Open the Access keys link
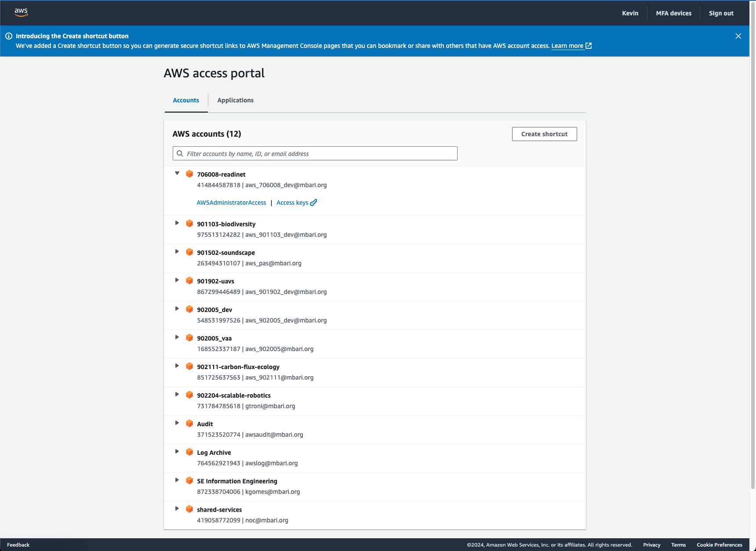This screenshot has width=756, height=551. [292, 203]
